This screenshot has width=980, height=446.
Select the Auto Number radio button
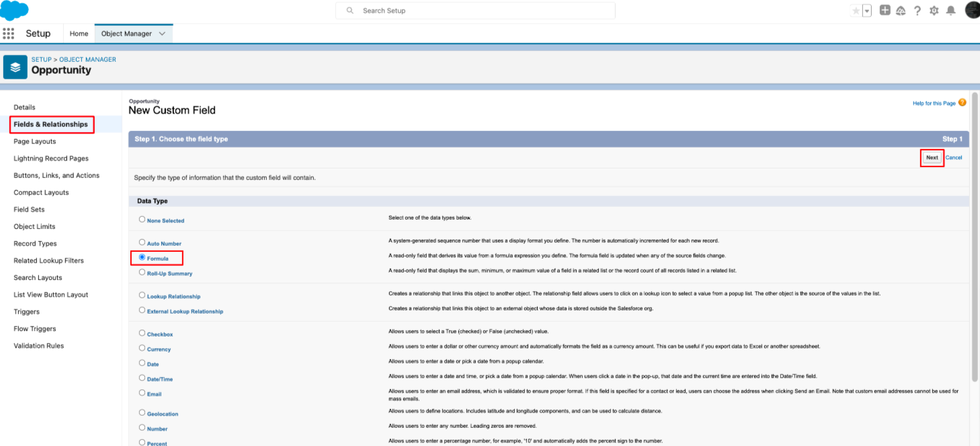tap(142, 242)
